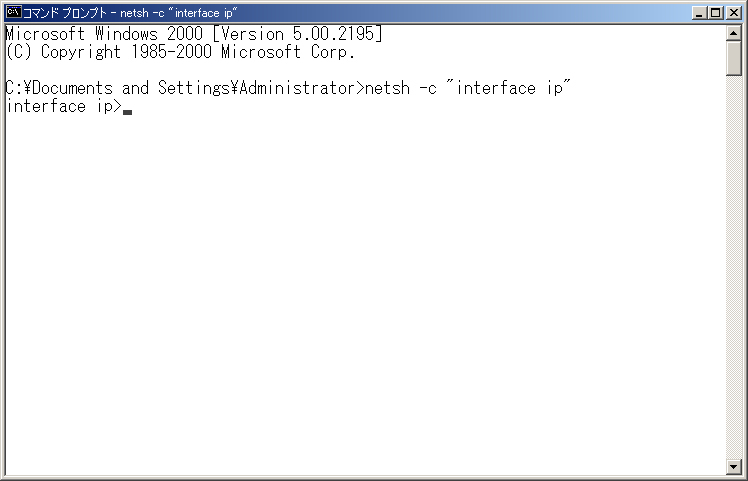Click the word netsh in the command line

coord(387,88)
